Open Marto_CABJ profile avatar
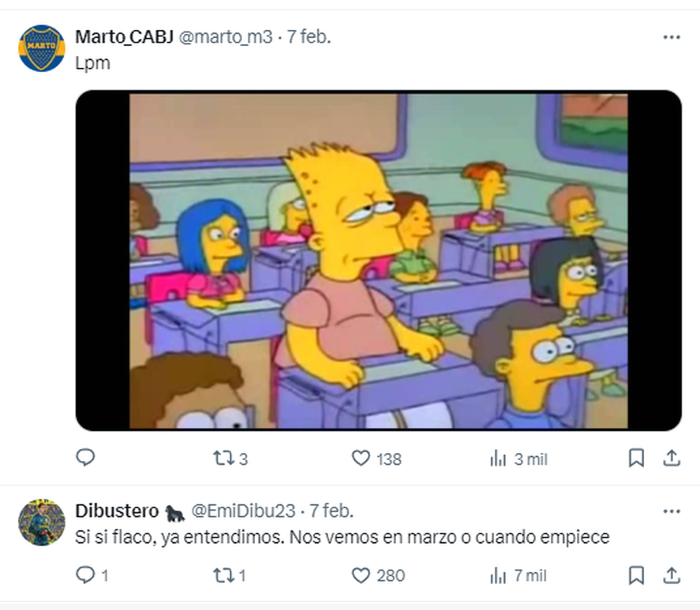The image size is (700, 610). (x=42, y=48)
